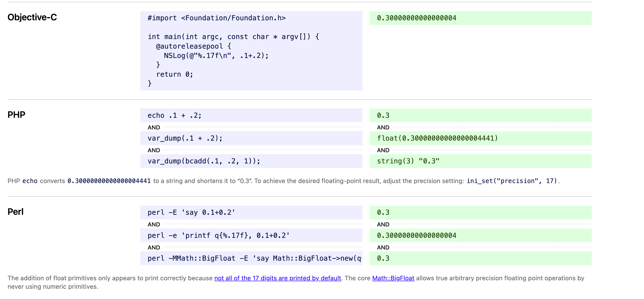Click the Objective-C NSLog code block
Screen dimensions: 644x299
tap(251, 51)
